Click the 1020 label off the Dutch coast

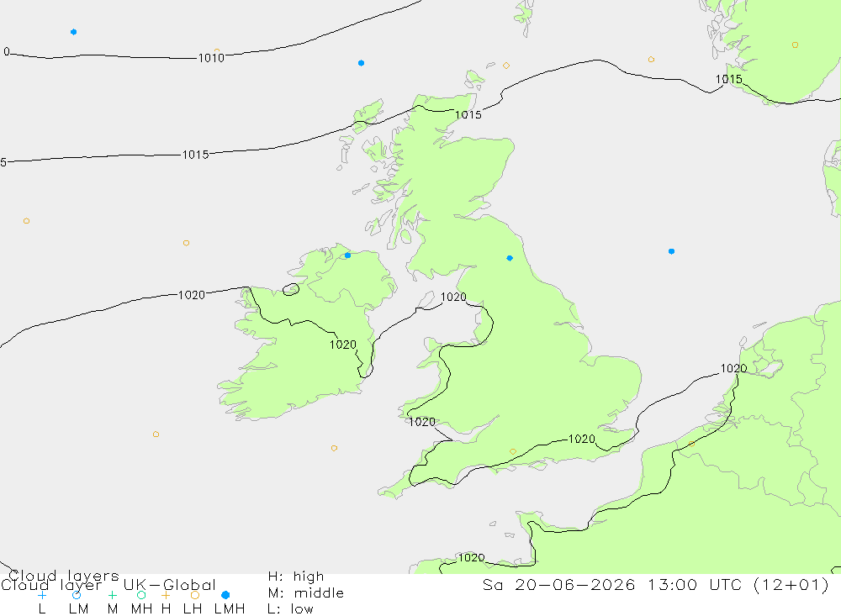pyautogui.click(x=733, y=368)
